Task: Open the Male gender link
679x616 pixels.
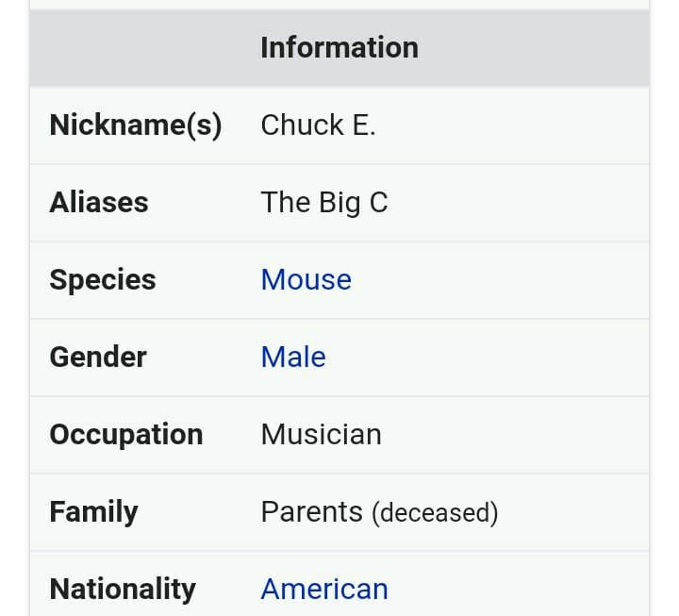Action: coord(293,357)
